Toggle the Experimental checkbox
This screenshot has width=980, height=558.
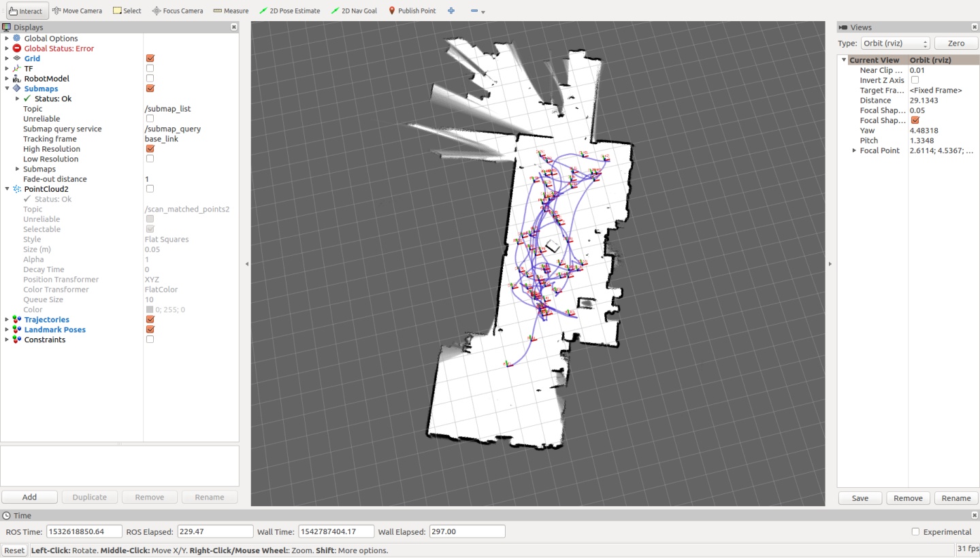pos(915,531)
